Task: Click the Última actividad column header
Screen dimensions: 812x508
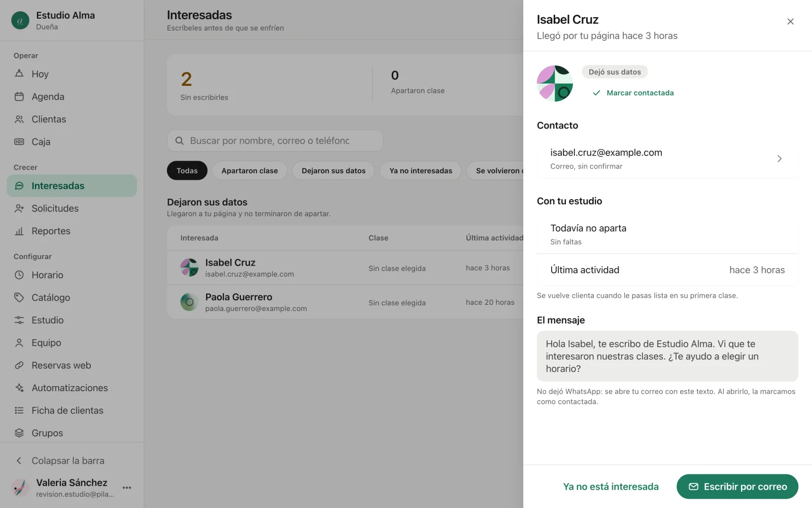Action: point(494,238)
